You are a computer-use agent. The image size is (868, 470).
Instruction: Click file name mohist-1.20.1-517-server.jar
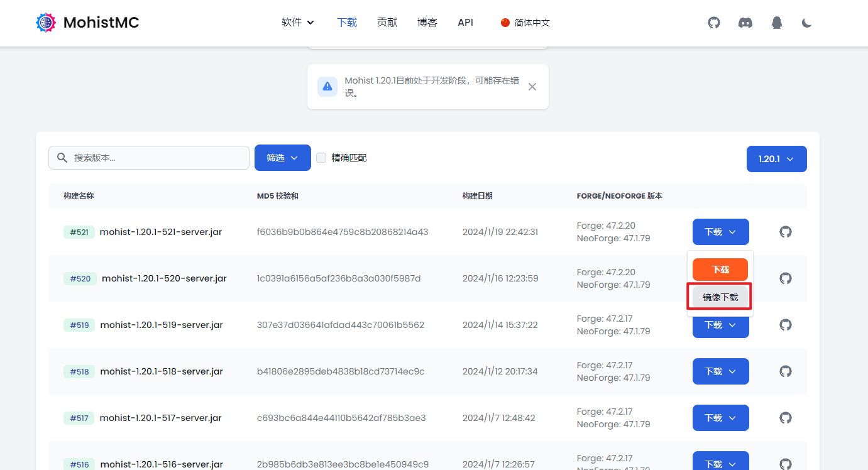[161, 418]
